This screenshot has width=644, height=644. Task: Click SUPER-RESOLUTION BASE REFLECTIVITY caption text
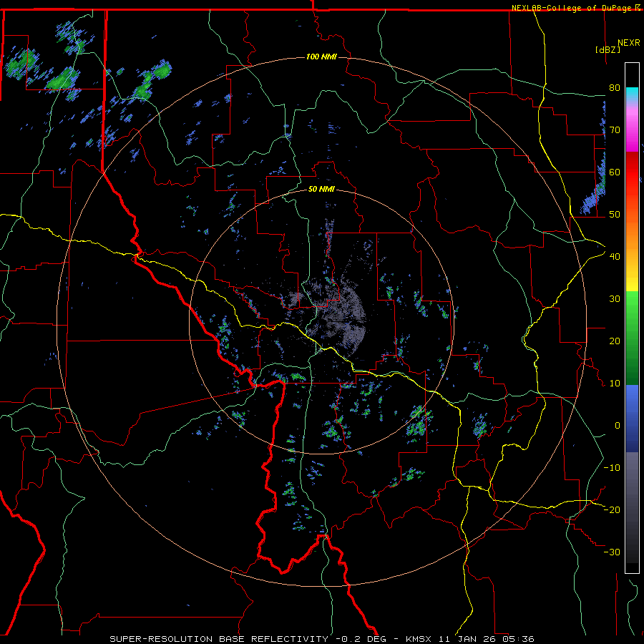219,639
